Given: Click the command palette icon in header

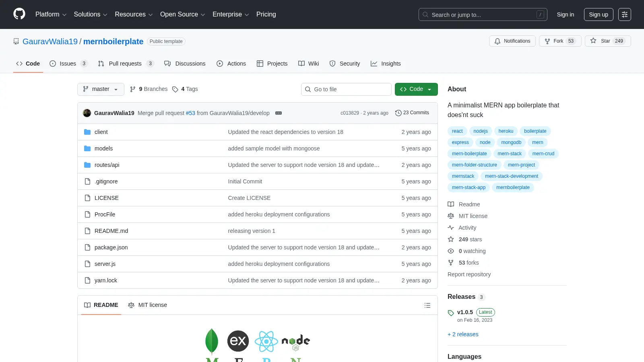Looking at the screenshot, I should [625, 14].
